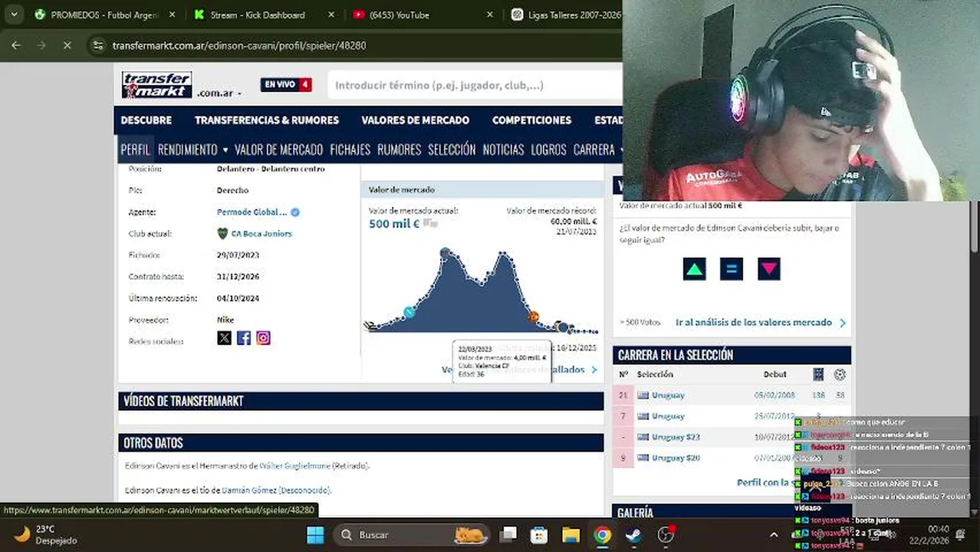
Task: Open File Explorer from taskbar
Action: (571, 534)
